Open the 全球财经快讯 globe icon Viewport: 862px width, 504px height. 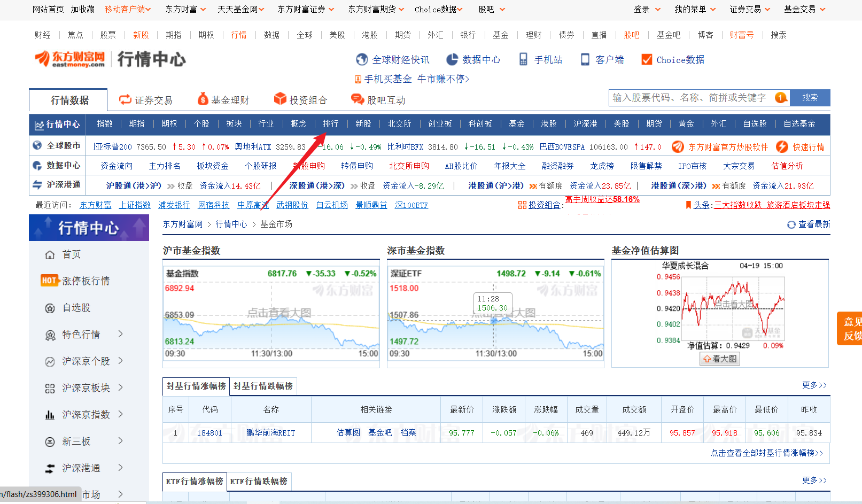(362, 59)
